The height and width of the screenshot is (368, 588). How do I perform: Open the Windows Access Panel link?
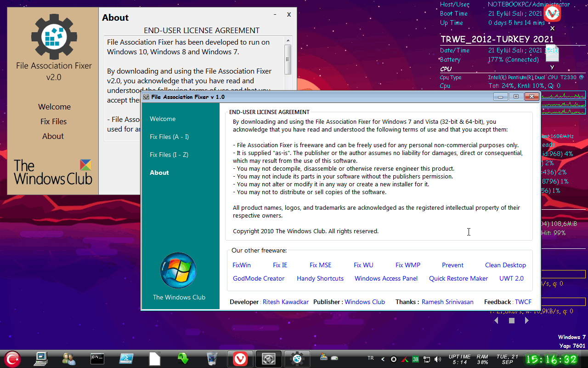click(386, 278)
